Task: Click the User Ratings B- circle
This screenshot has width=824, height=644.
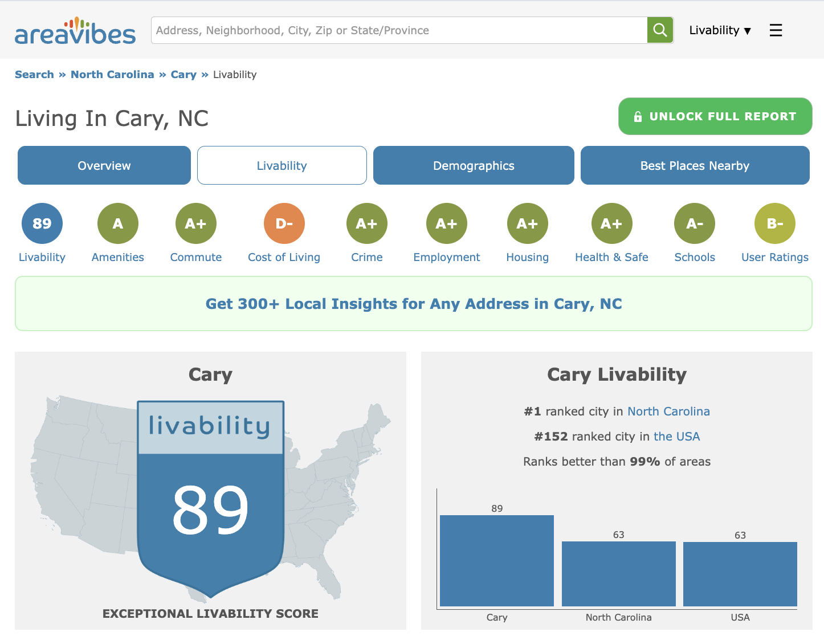Action: point(775,223)
